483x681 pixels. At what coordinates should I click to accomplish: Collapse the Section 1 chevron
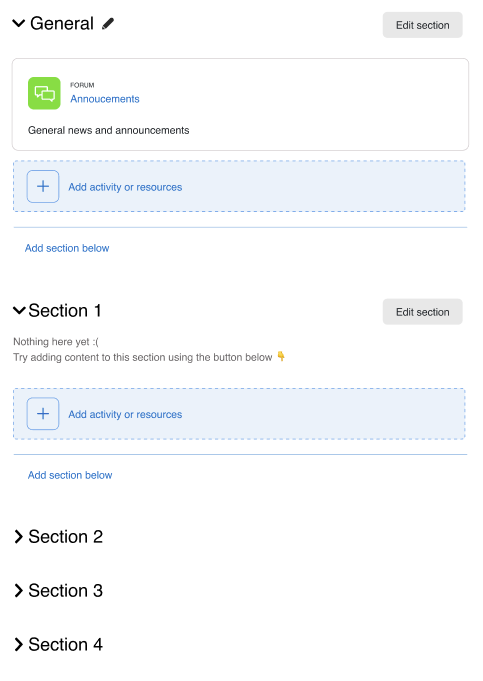coord(19,311)
